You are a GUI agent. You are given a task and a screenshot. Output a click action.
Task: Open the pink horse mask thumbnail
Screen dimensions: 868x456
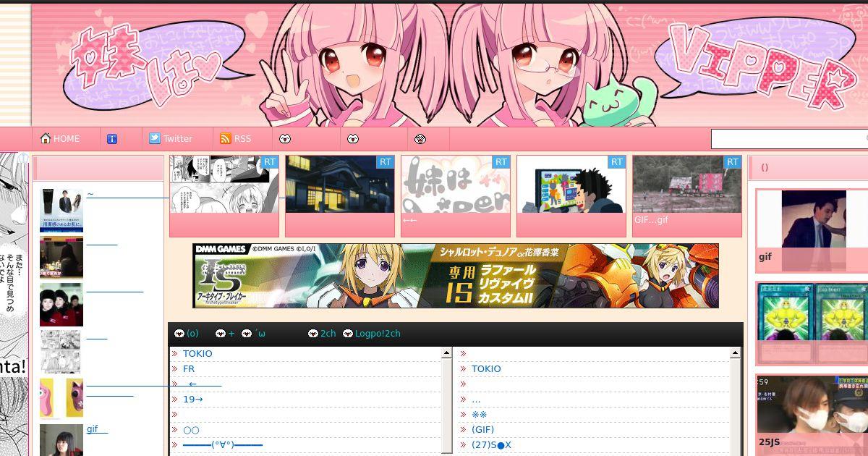click(61, 399)
